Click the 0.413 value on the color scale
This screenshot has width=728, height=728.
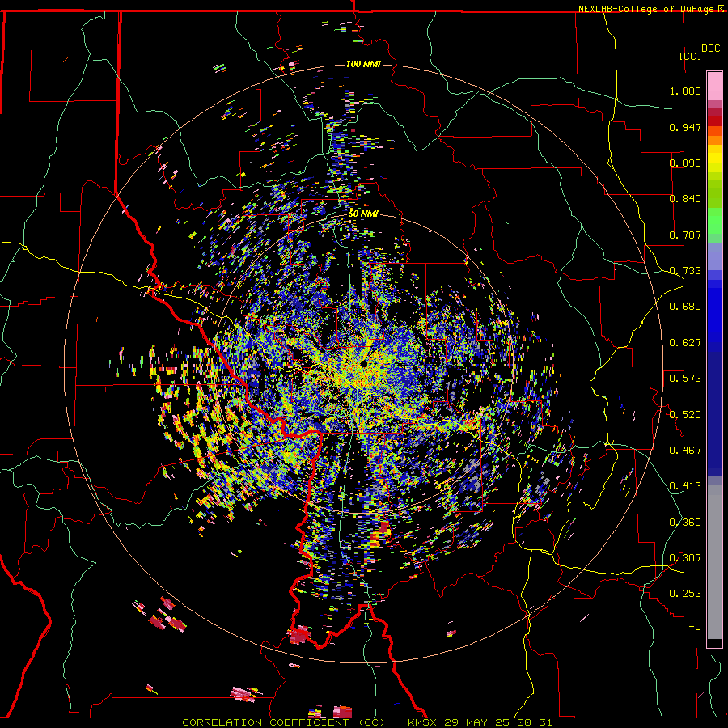(x=685, y=486)
